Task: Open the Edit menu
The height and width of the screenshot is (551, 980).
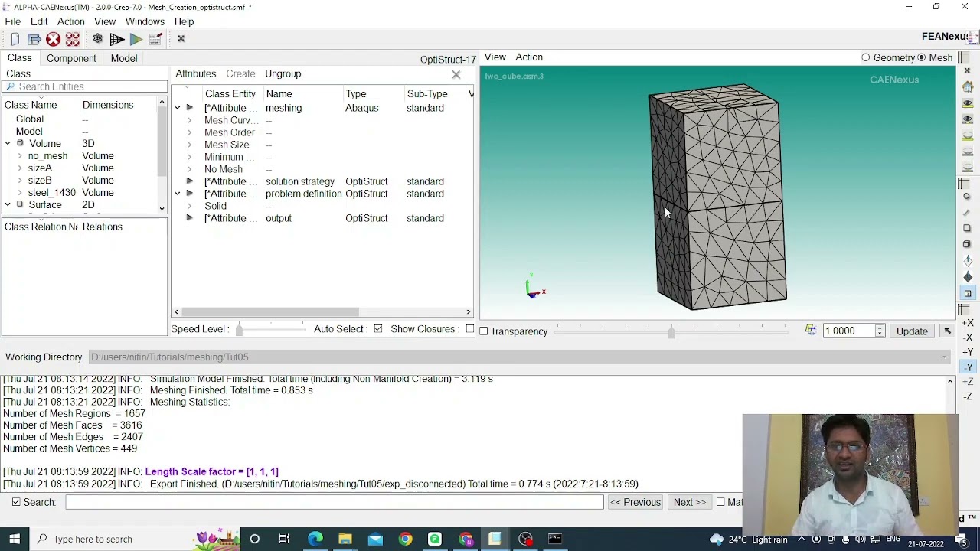Action: point(39,21)
